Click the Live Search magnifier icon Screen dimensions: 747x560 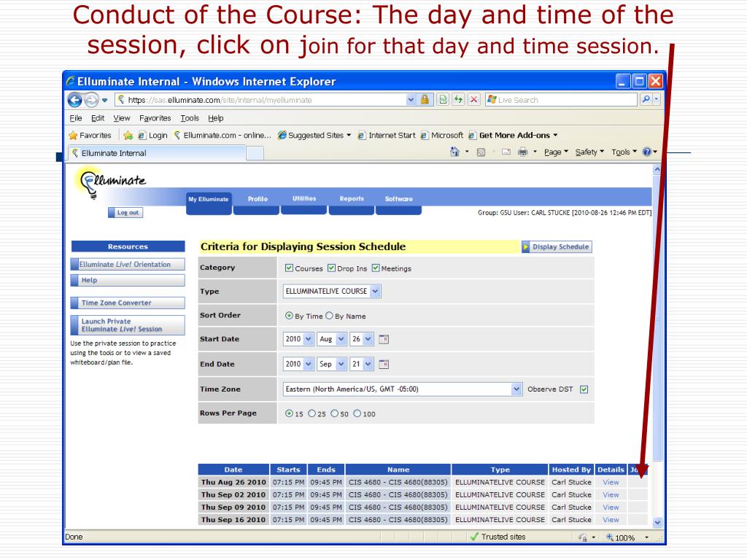tap(646, 99)
